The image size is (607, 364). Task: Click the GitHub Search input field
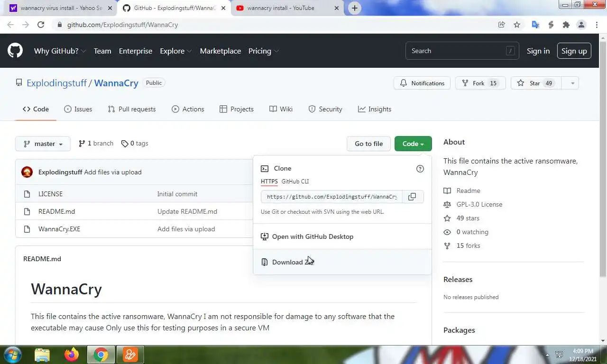(x=462, y=51)
